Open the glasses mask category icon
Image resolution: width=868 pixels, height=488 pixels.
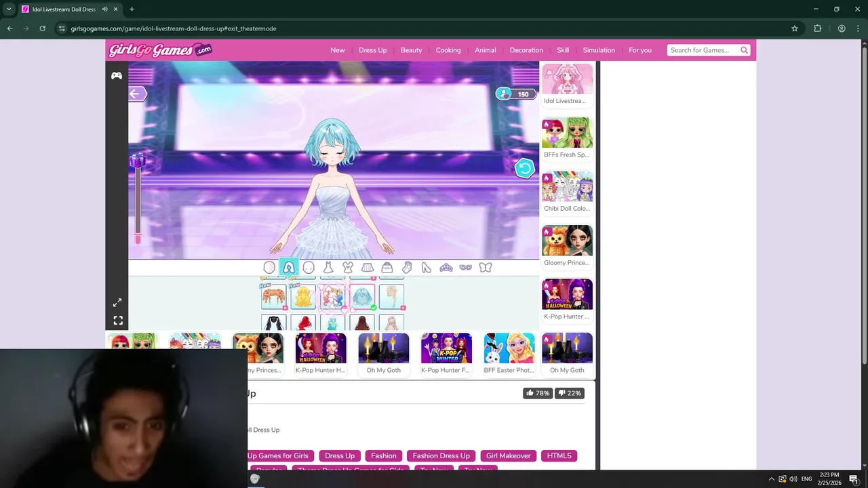466,268
